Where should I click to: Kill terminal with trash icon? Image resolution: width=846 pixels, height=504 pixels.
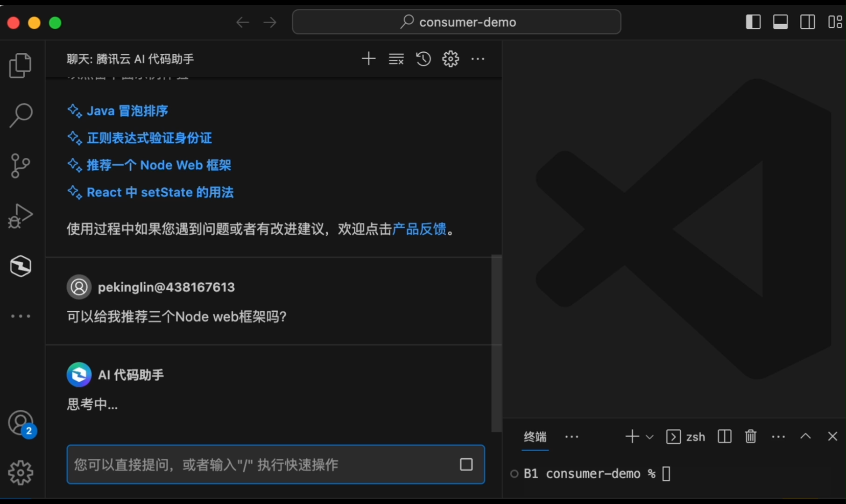tap(751, 436)
